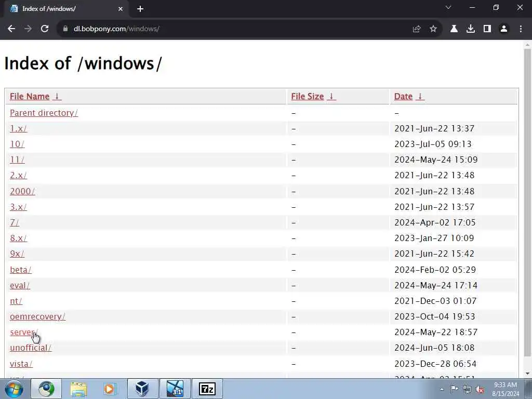The image size is (532, 399).
Task: Open the Parent directory link
Action: coord(44,113)
